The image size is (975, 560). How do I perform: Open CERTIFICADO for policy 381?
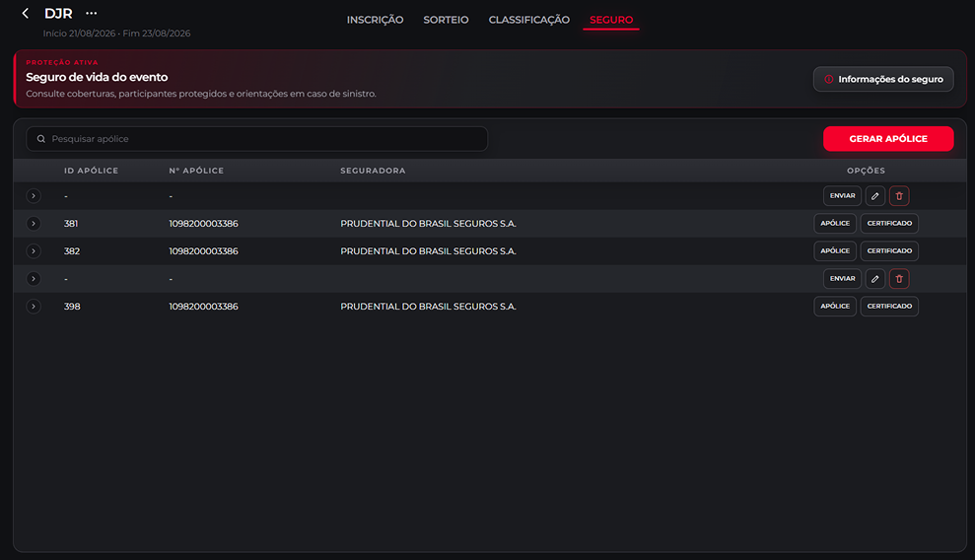889,223
